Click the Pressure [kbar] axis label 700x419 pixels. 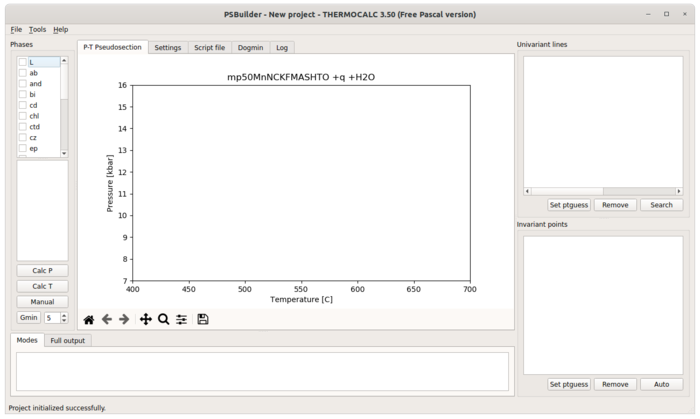click(x=110, y=183)
